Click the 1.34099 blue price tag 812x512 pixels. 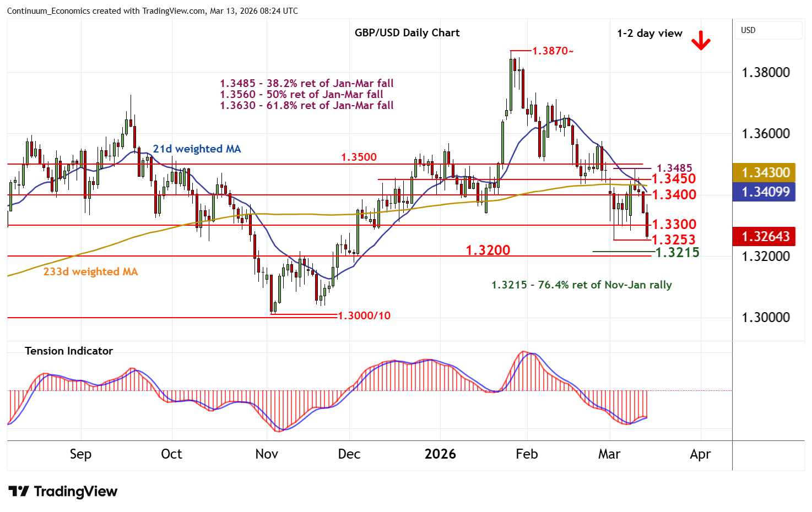(x=765, y=192)
